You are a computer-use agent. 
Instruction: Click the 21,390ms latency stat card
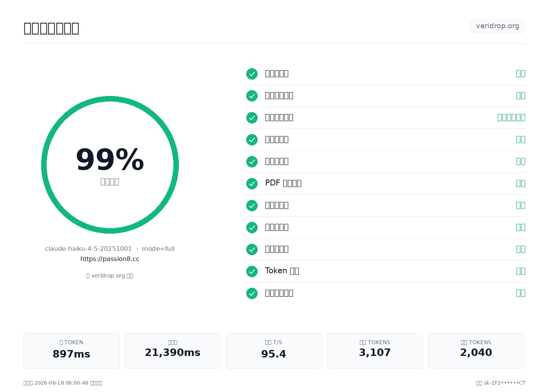[173, 351]
